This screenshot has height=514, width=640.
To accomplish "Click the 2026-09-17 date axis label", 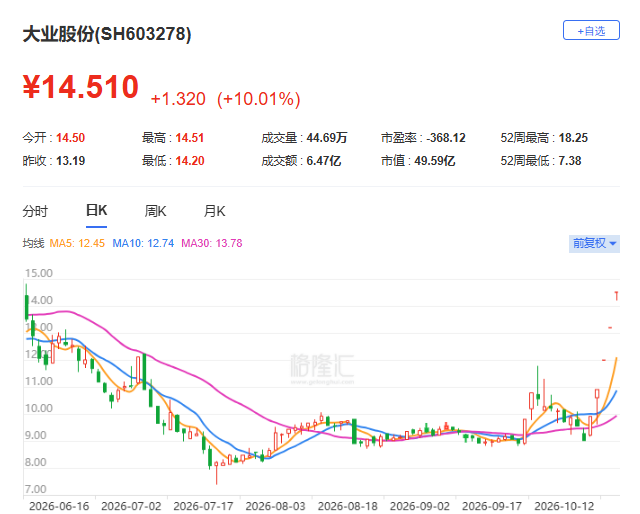I will (492, 506).
